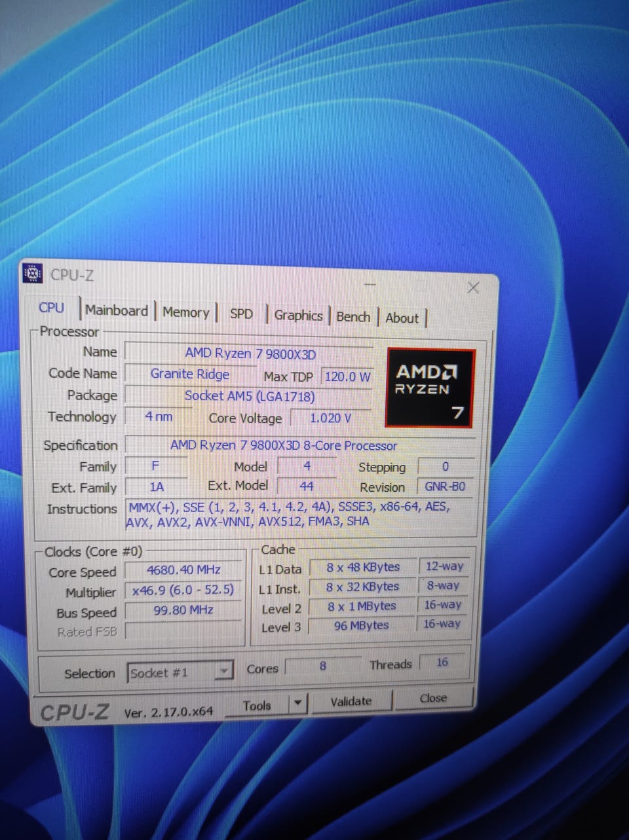This screenshot has width=629, height=840.
Task: Click the Name field AMD Ryzen 7 9800X3D
Action: coord(250,353)
